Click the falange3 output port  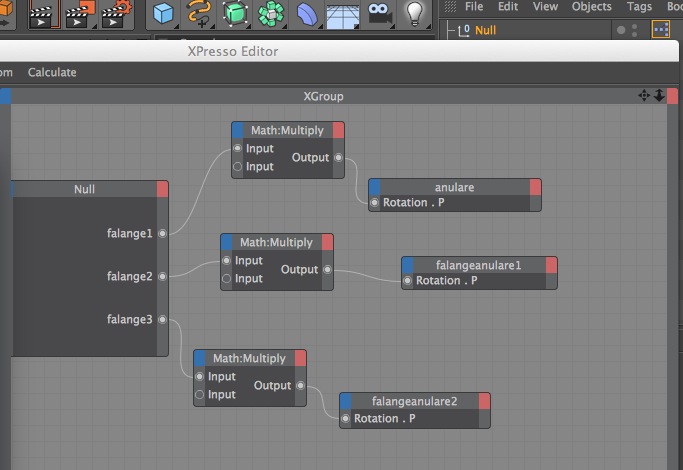(162, 319)
